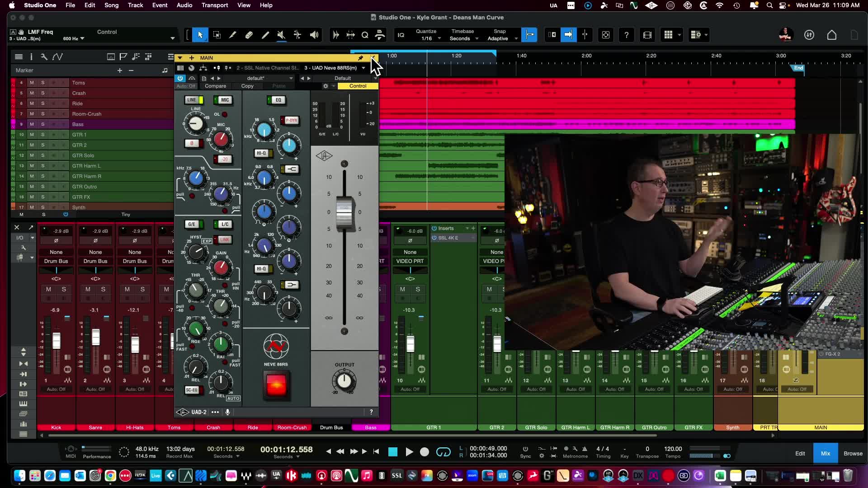Image resolution: width=868 pixels, height=488 pixels.
Task: Open the track inspector 'i' icon
Action: [x=31, y=56]
